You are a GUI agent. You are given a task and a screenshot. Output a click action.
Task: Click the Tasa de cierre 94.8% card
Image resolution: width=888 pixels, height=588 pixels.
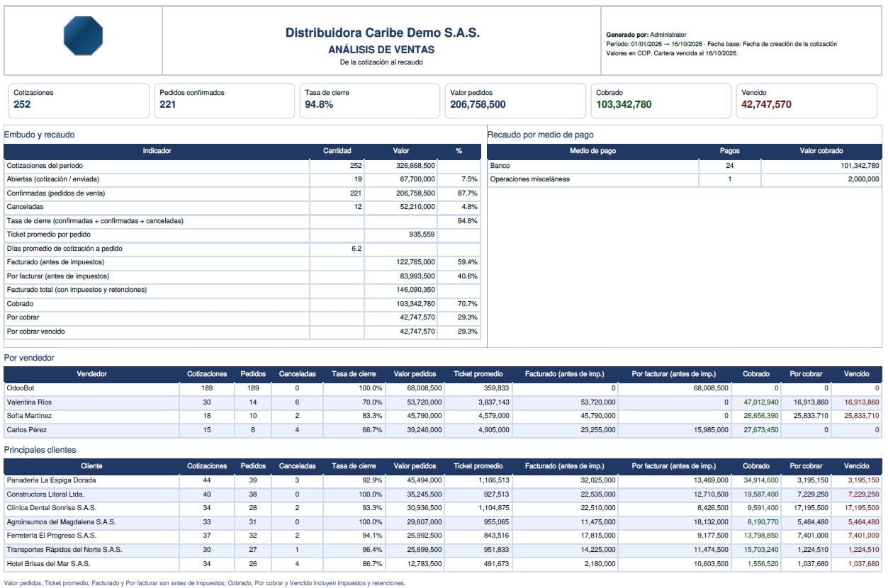click(x=371, y=101)
